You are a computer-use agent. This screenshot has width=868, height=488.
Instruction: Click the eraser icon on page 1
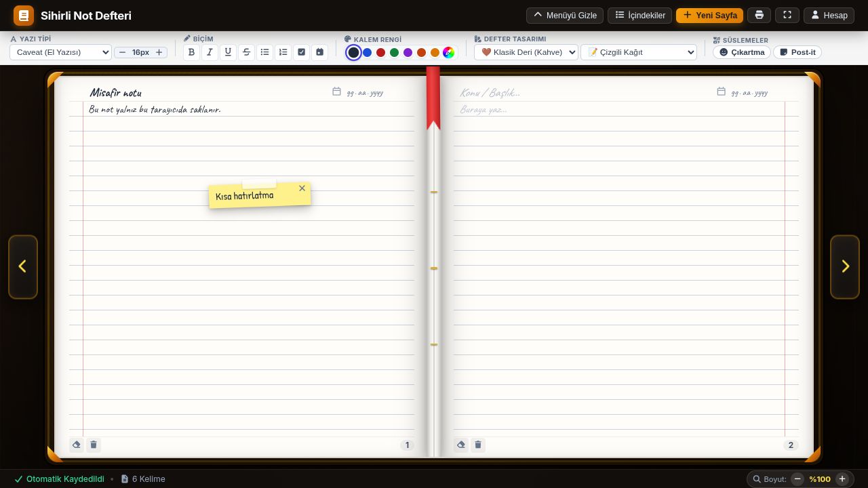[x=76, y=445]
